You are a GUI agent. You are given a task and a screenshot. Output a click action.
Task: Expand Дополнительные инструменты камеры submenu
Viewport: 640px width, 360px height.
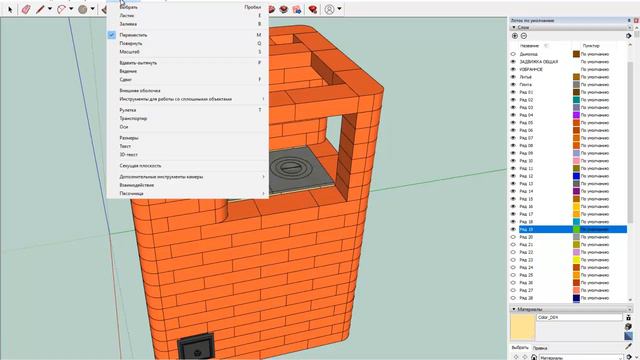[189, 177]
